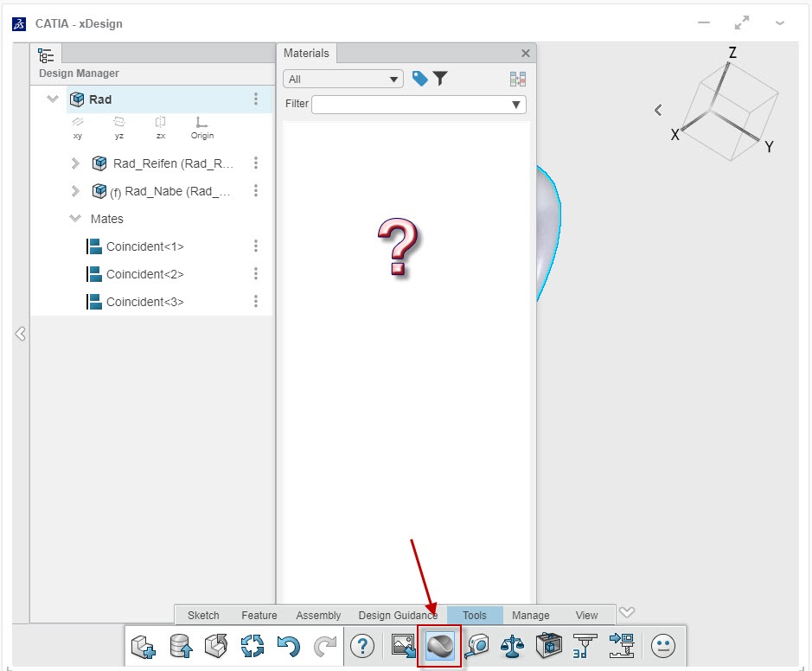Open the 3D print icon
The image size is (812, 671).
click(585, 646)
